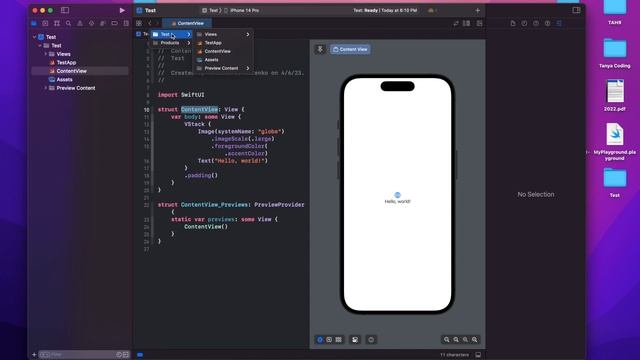Select the ContentView editor tab

(x=187, y=23)
